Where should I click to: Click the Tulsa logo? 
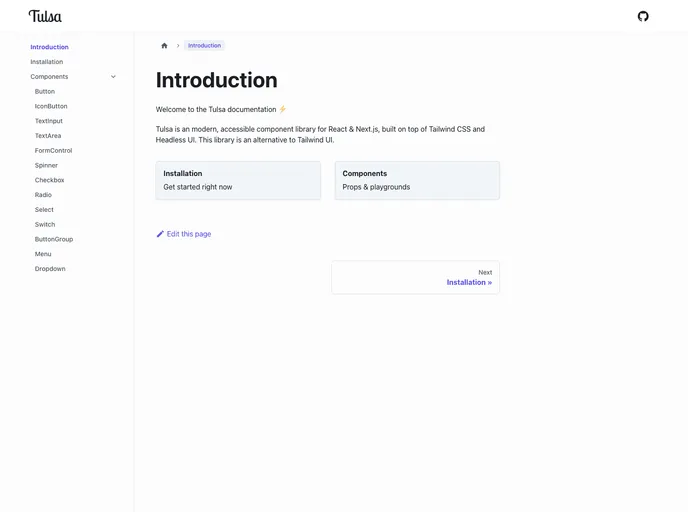point(45,16)
